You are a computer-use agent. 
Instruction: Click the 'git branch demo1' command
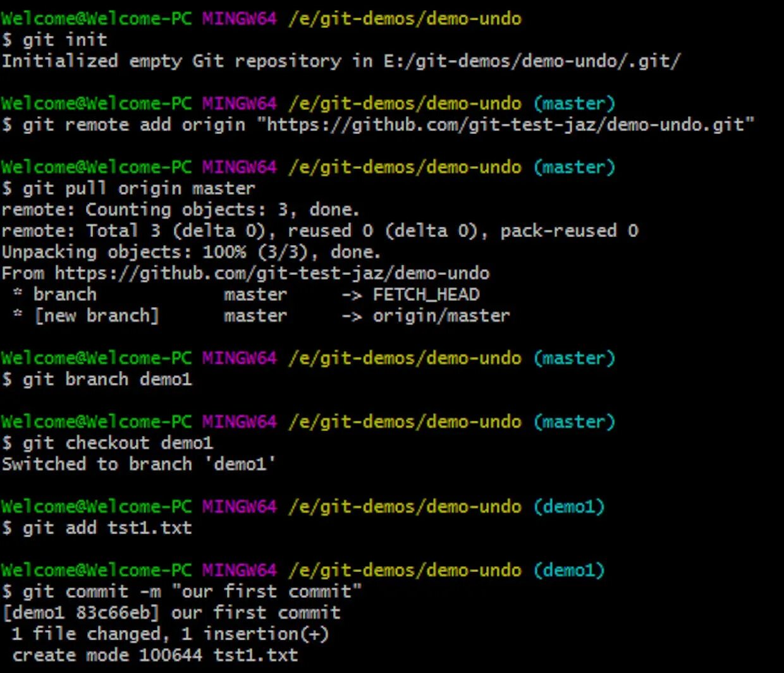pyautogui.click(x=97, y=379)
